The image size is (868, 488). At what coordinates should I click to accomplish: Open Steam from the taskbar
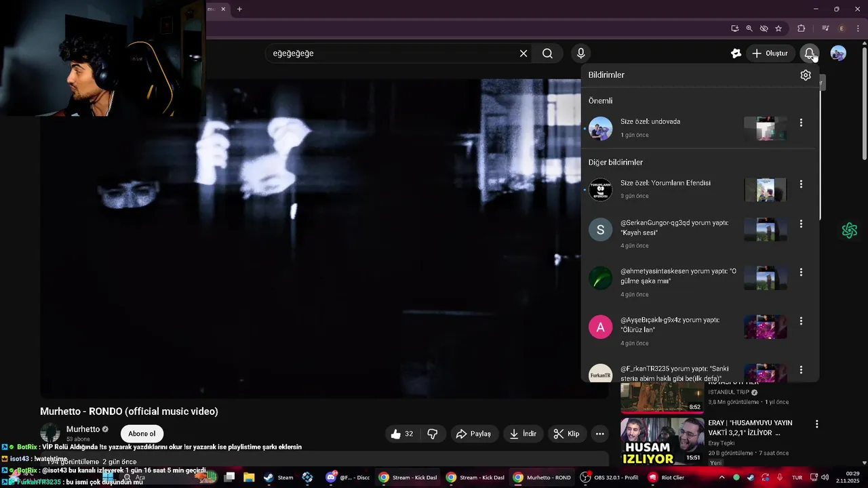tap(279, 477)
